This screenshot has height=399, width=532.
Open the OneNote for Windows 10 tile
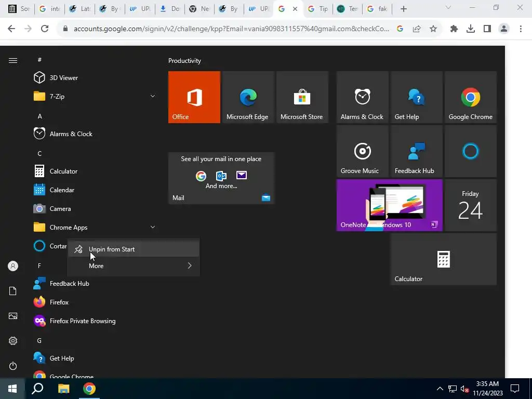click(x=390, y=205)
